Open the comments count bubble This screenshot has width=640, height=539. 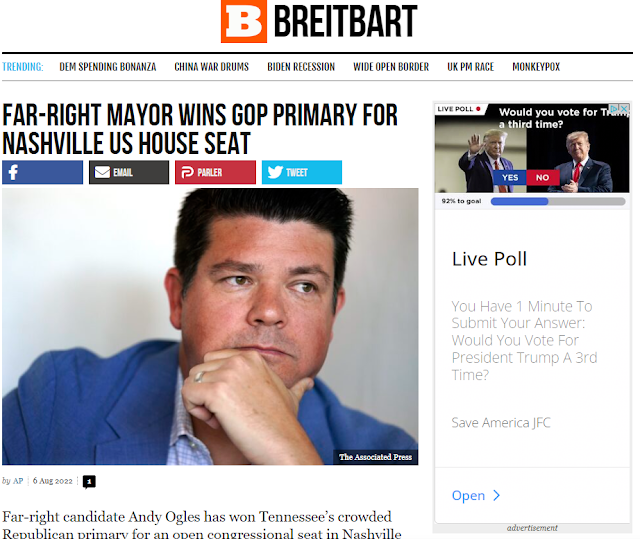(89, 482)
